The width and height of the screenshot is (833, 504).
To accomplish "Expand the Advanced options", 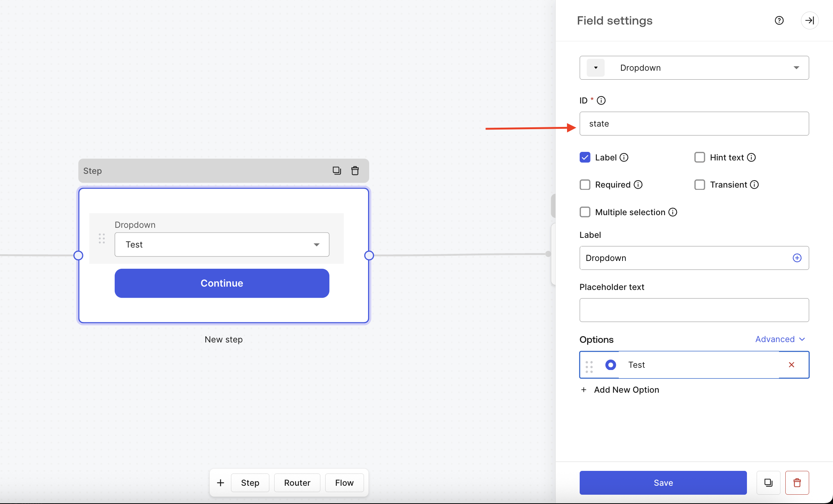I will point(780,339).
